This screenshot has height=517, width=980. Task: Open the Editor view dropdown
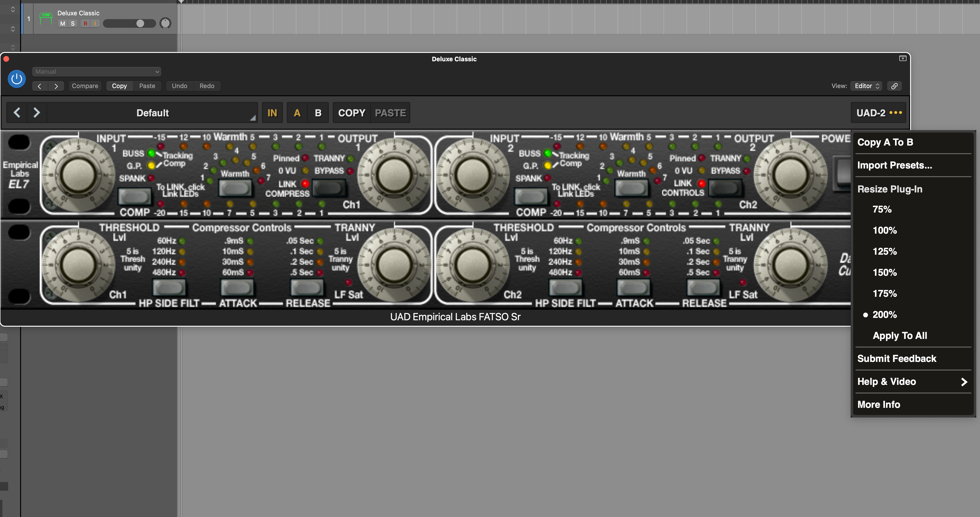point(866,86)
